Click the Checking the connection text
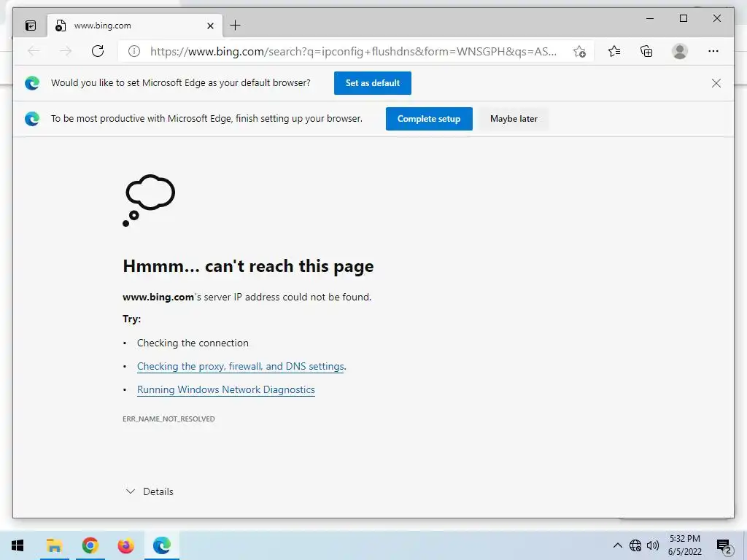Viewport: 747px width, 560px height. coord(193,343)
